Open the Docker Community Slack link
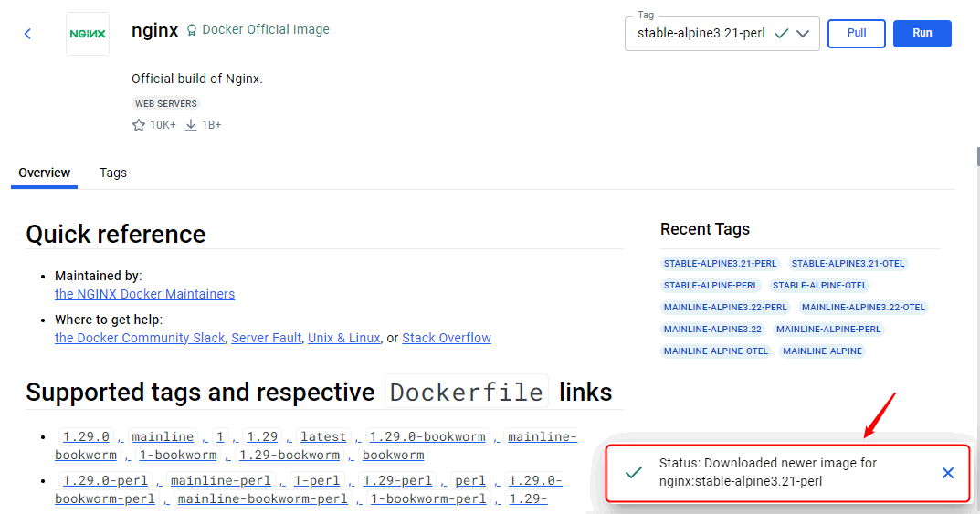The height and width of the screenshot is (514, 980). pyautogui.click(x=140, y=338)
